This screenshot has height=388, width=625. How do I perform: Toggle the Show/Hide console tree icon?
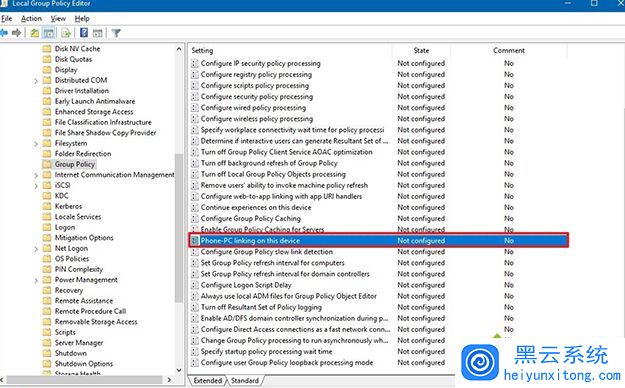[49, 33]
